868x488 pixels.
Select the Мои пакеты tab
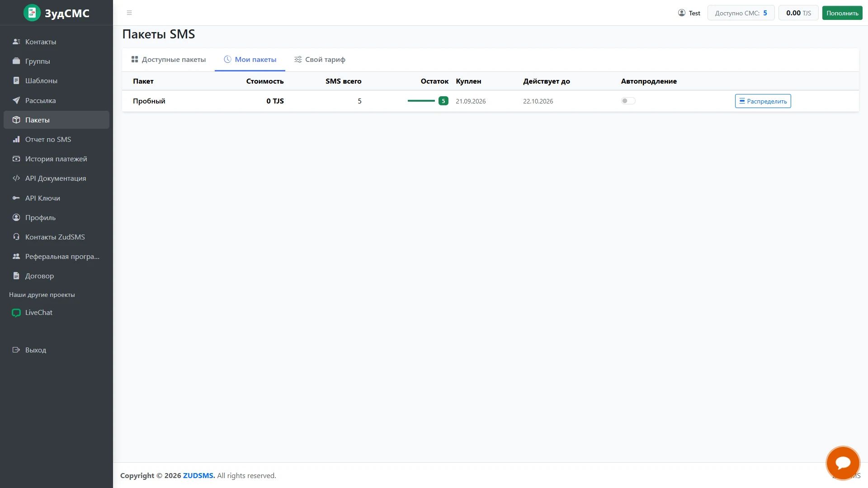[250, 60]
